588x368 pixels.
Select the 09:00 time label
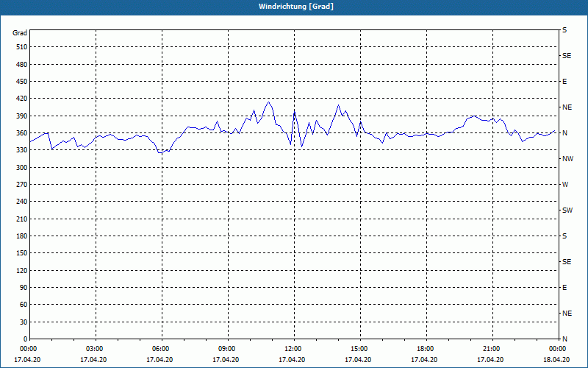point(228,349)
